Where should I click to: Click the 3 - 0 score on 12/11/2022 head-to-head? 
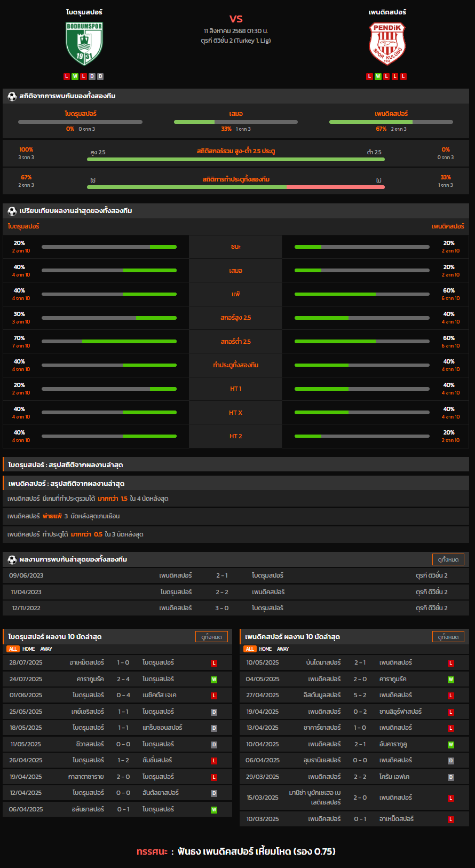click(x=222, y=608)
